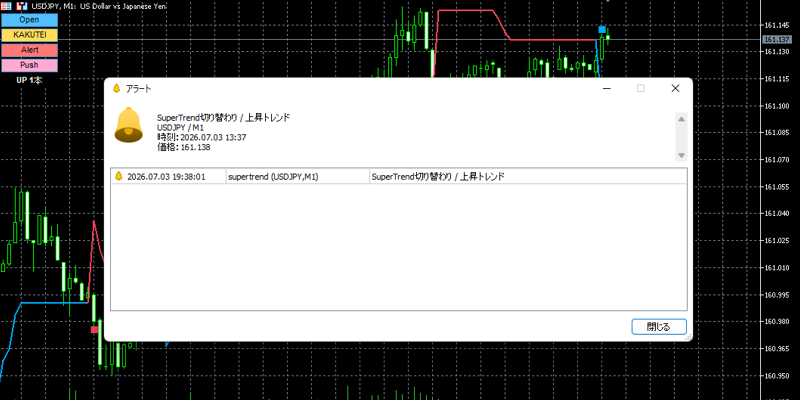The image size is (800, 400).
Task: Click the blue square uptrend signal marker
Action: pyautogui.click(x=602, y=30)
